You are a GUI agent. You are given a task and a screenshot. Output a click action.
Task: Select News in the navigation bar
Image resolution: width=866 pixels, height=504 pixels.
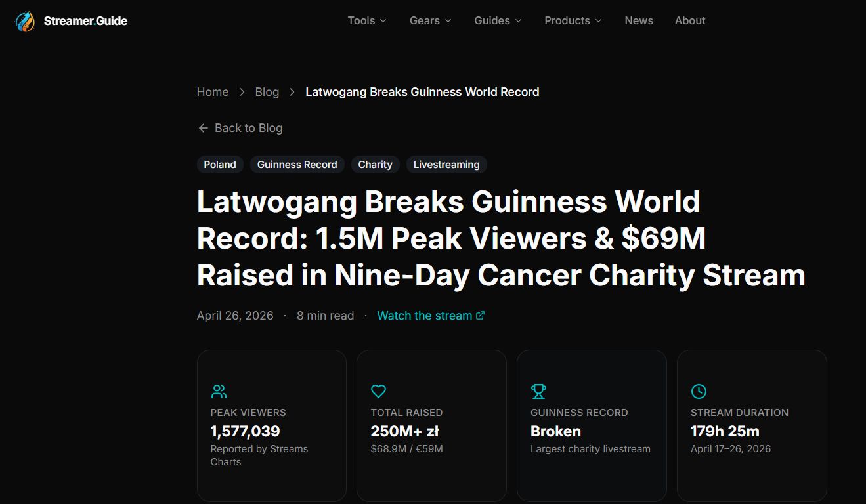coord(638,20)
